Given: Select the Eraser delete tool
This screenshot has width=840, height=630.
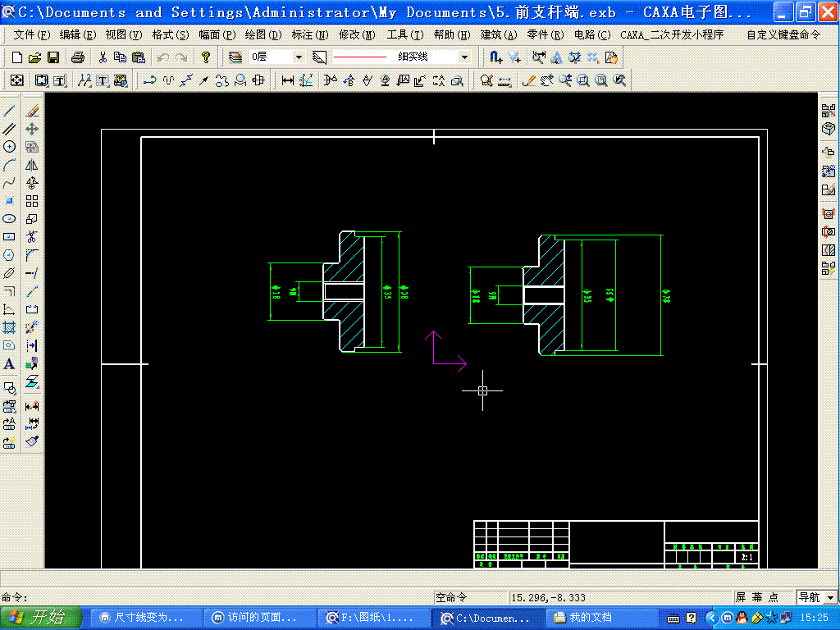Looking at the screenshot, I should 32,111.
